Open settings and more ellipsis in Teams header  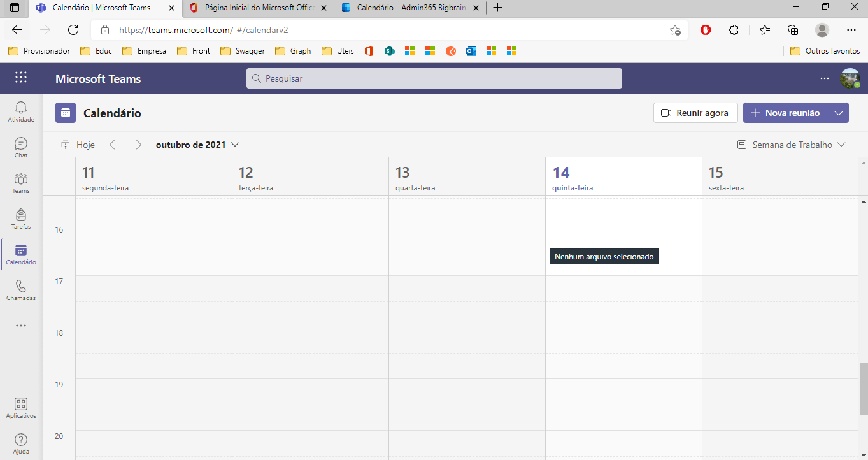[x=825, y=78]
